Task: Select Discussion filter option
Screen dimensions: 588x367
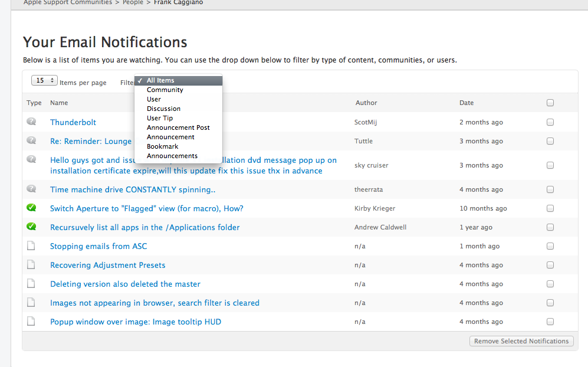Action: click(x=163, y=109)
